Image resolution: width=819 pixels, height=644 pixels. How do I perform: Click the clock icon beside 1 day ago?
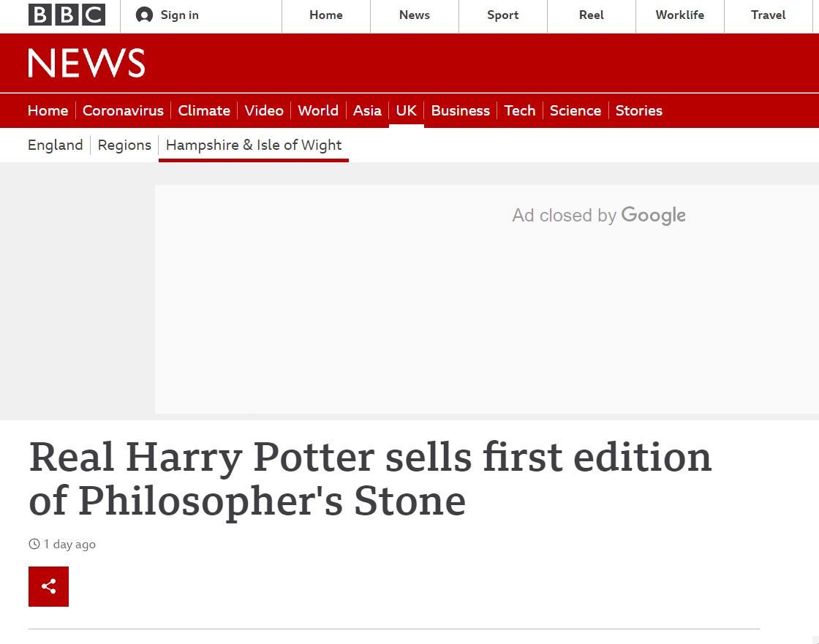[x=34, y=545]
